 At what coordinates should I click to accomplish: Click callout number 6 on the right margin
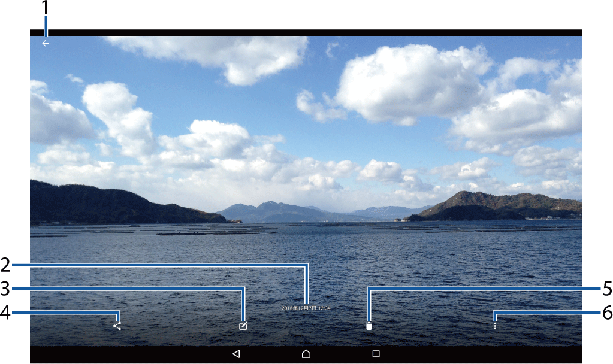(607, 313)
